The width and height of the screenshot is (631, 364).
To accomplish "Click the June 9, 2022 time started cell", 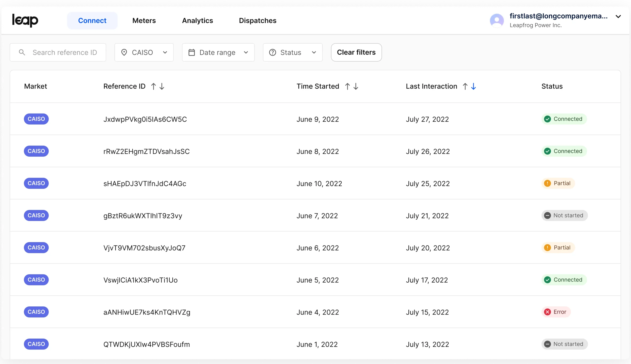I will point(317,119).
